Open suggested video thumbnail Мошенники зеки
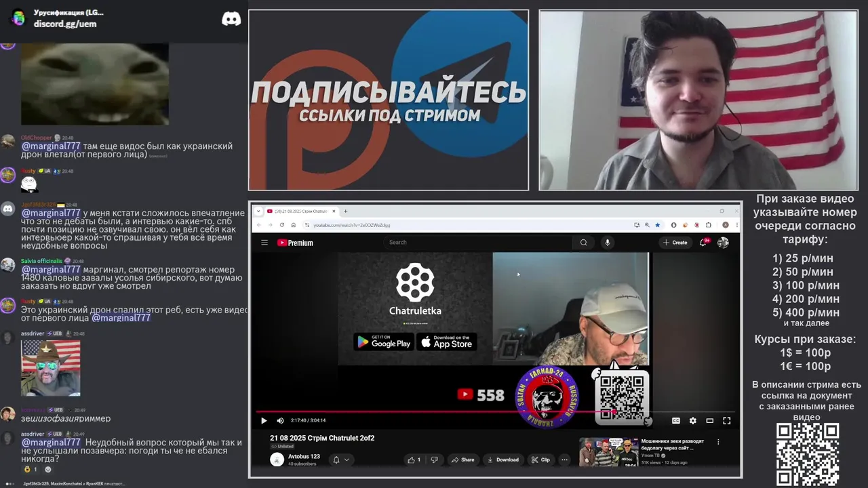The height and width of the screenshot is (488, 868). point(608,452)
